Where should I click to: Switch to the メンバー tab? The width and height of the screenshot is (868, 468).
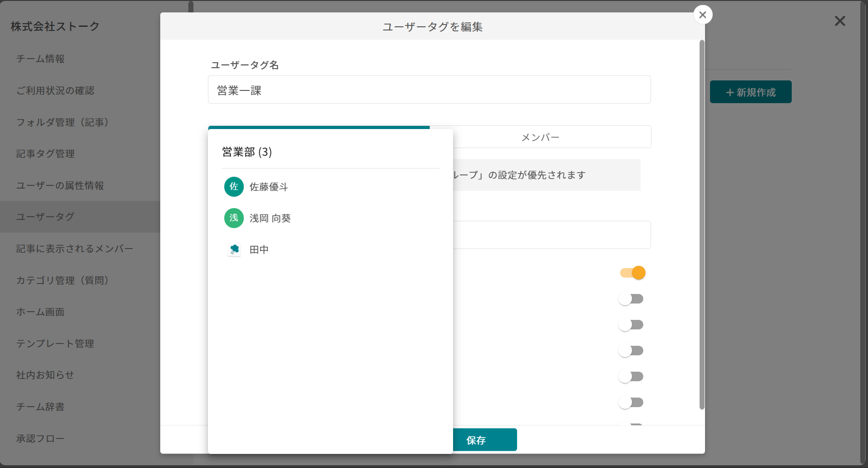tap(540, 137)
